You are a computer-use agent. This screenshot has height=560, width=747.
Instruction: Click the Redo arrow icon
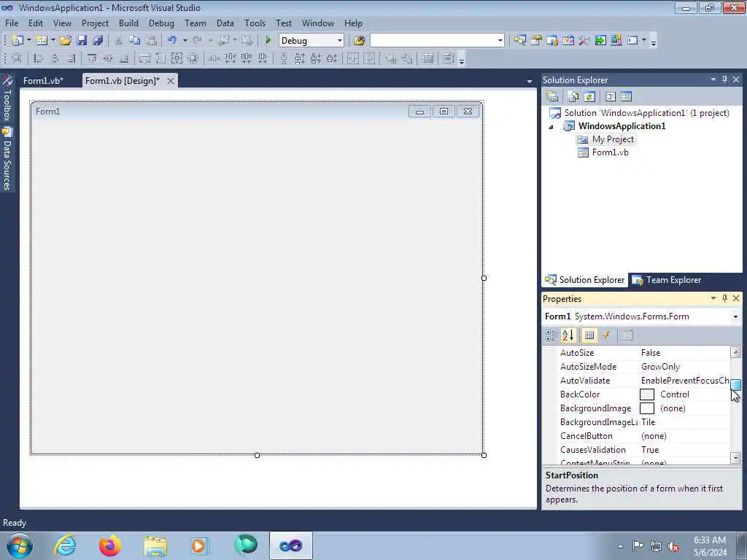(x=197, y=41)
